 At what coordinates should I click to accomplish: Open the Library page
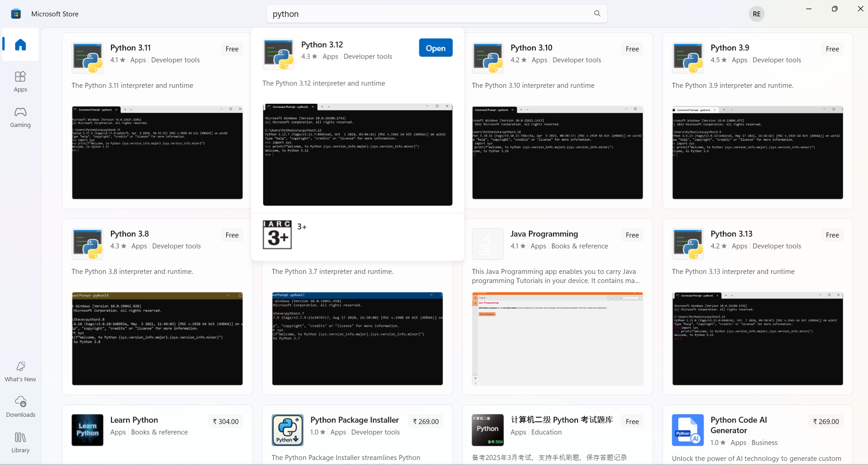(x=20, y=442)
